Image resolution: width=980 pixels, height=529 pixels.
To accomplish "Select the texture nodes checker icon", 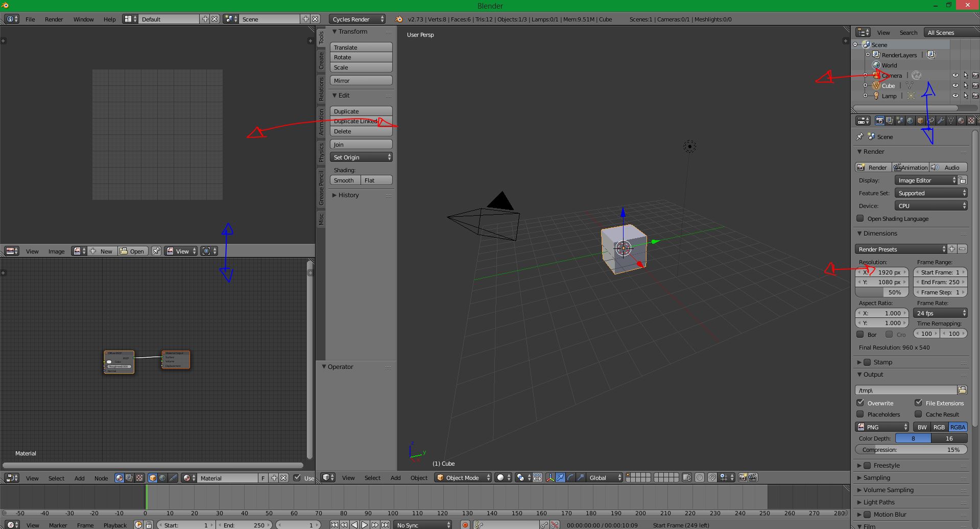I will 139,478.
